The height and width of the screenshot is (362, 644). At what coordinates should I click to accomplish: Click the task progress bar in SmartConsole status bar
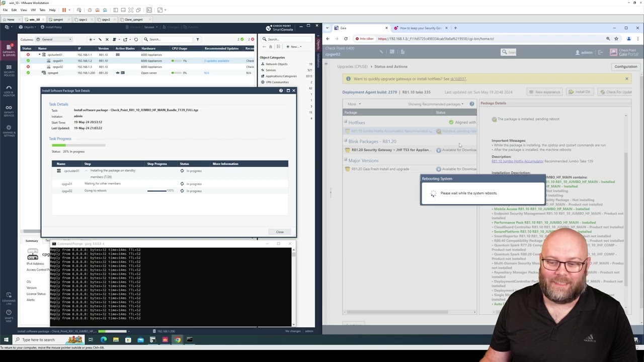point(113,331)
